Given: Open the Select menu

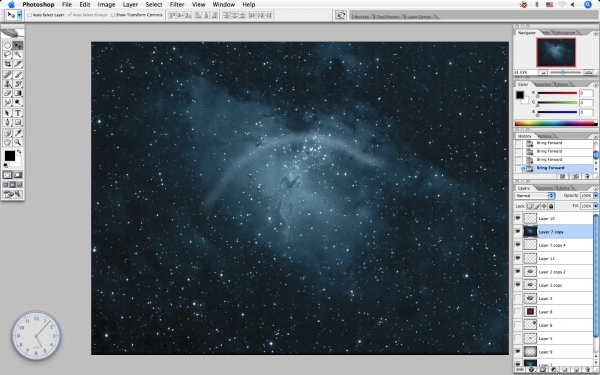Looking at the screenshot, I should (x=154, y=5).
